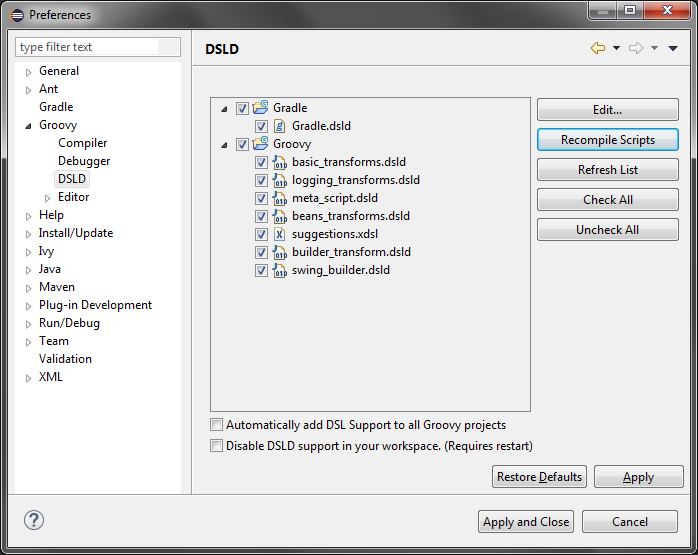Click the grey forward navigation arrow
This screenshot has width=698, height=555.
pos(636,48)
